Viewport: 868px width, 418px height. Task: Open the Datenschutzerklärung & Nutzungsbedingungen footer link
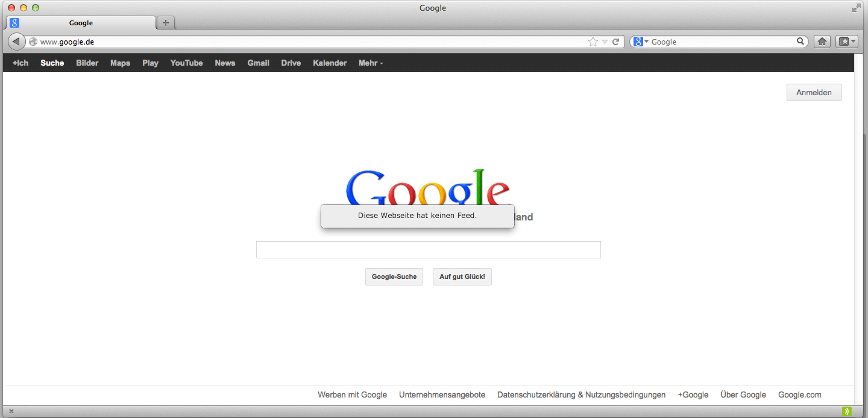click(581, 395)
